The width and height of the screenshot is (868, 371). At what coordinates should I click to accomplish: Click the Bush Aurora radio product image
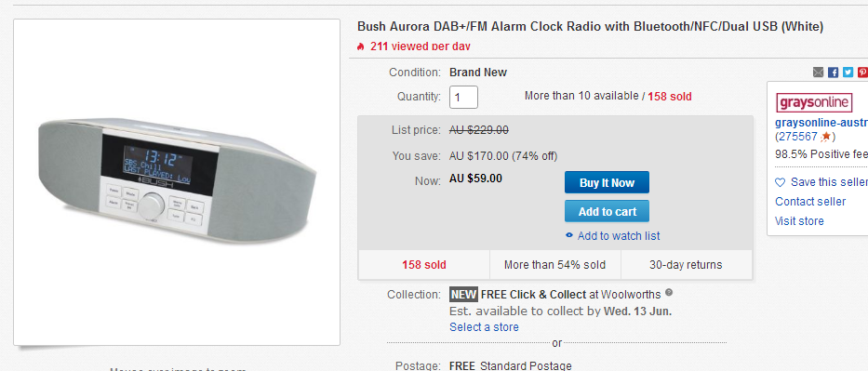[177, 182]
